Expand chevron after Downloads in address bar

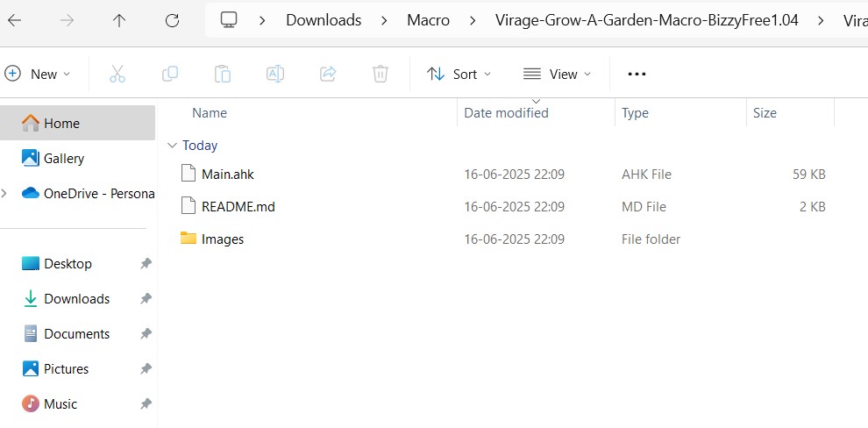(384, 21)
